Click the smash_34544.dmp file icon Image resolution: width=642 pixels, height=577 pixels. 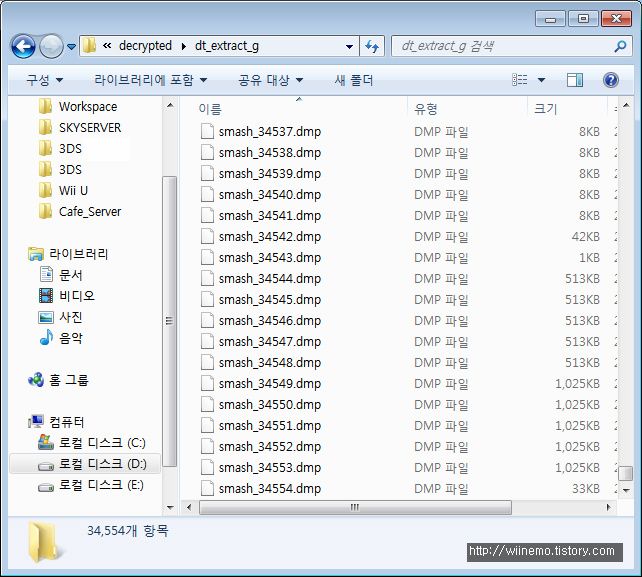coord(207,278)
